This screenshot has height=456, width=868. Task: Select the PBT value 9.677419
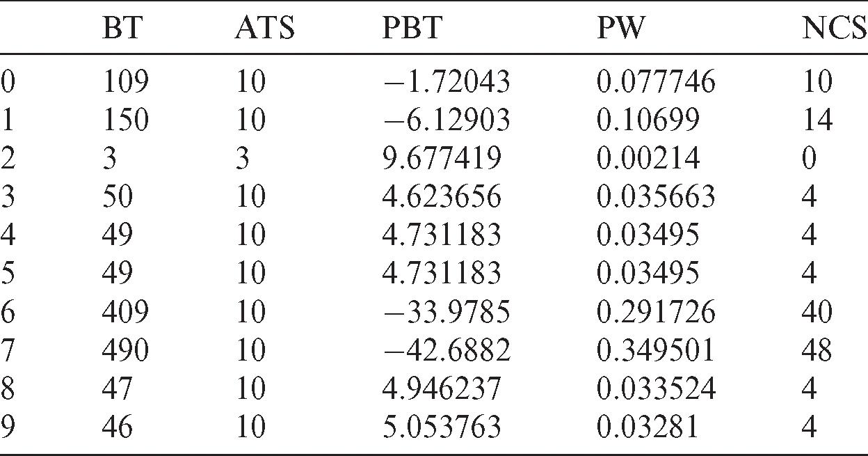click(x=442, y=159)
